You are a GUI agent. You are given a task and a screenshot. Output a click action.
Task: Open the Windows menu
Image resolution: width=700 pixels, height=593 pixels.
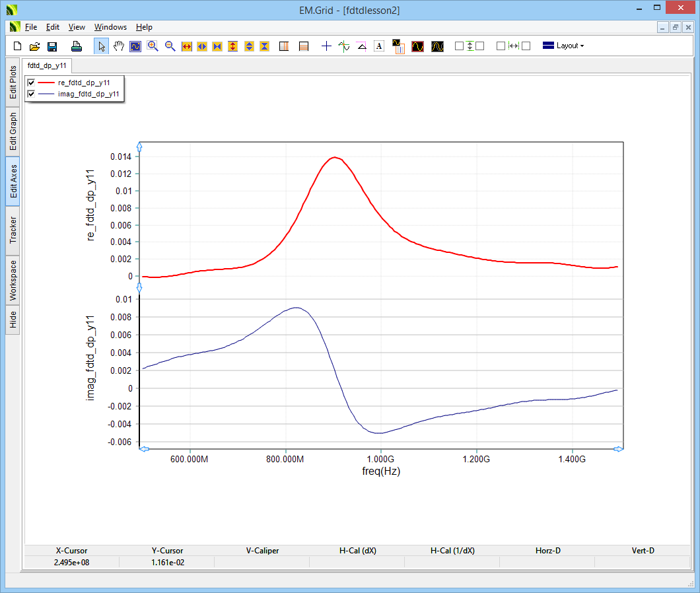[x=110, y=27]
